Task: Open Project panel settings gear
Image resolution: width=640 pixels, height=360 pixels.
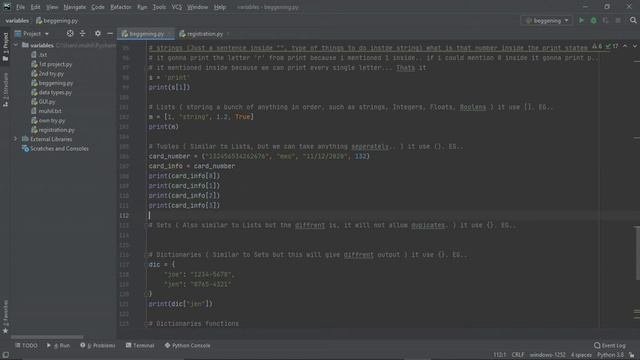Action: pyautogui.click(x=98, y=33)
